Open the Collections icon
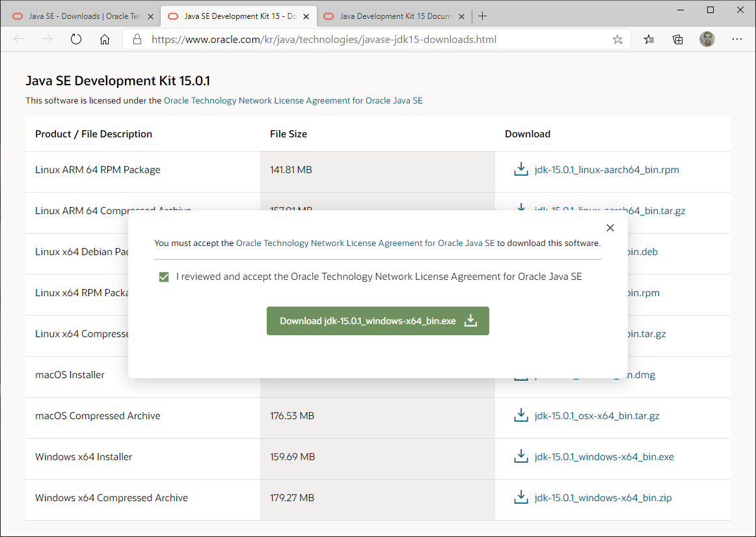Image resolution: width=756 pixels, height=537 pixels. (x=678, y=40)
